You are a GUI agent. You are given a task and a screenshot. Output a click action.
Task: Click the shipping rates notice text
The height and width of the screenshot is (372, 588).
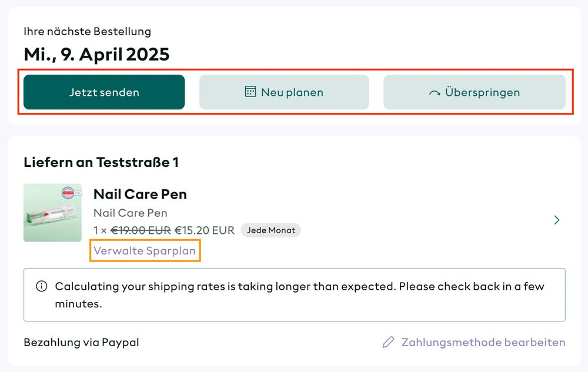coord(299,295)
